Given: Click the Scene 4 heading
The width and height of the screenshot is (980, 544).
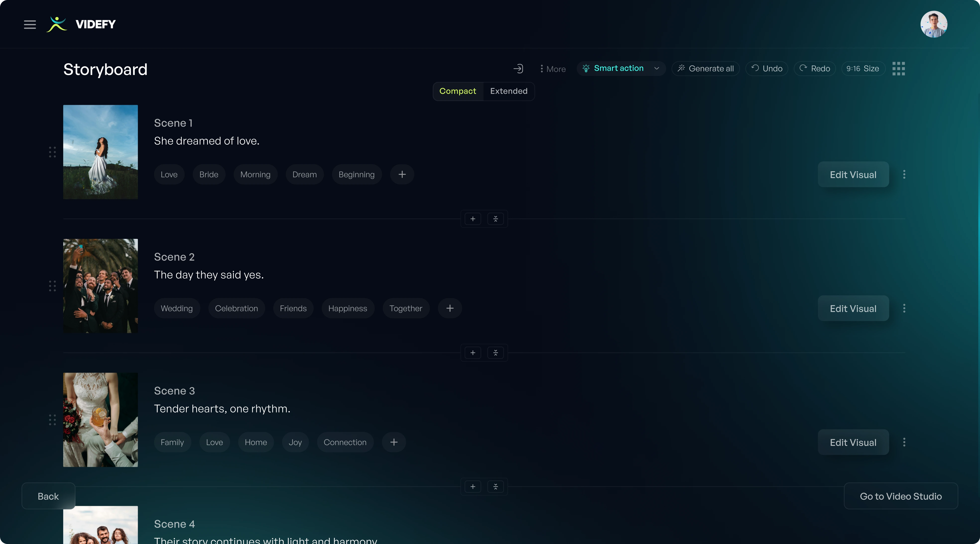Looking at the screenshot, I should pos(174,524).
